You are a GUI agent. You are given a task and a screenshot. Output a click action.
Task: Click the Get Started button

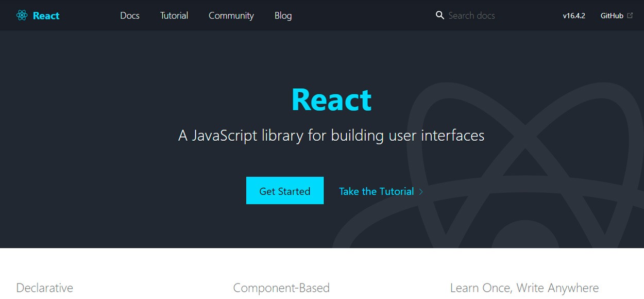285,191
